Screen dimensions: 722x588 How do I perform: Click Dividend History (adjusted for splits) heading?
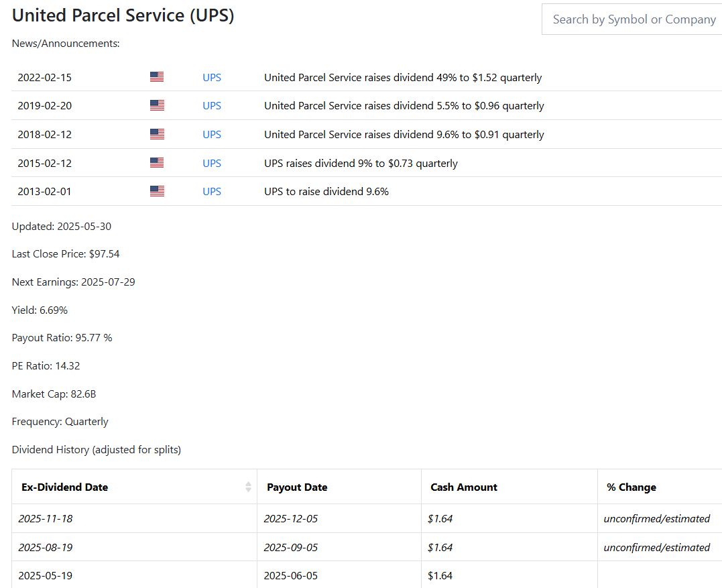click(97, 449)
